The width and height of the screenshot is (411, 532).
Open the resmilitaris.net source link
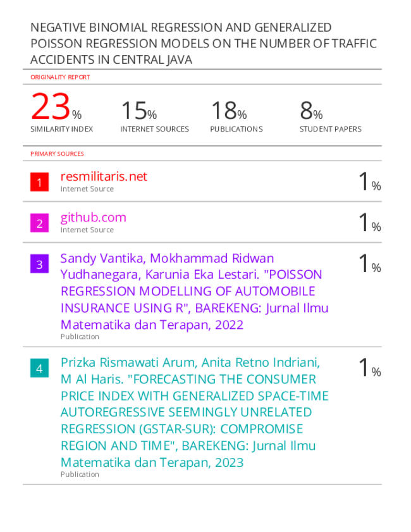coord(104,176)
